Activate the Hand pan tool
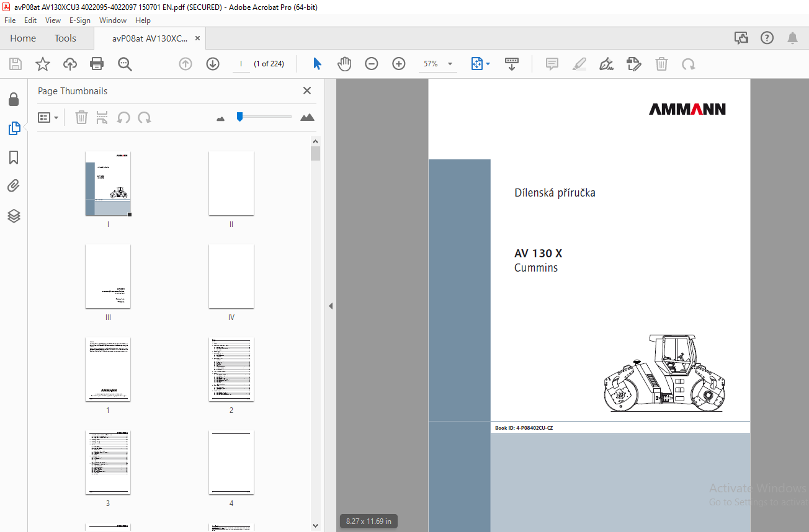This screenshot has width=809, height=532. (x=344, y=64)
